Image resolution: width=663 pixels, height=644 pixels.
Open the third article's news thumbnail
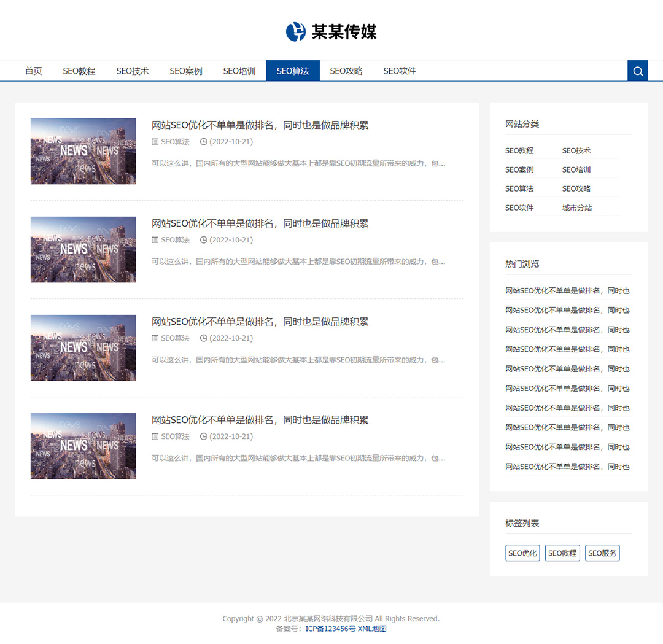pyautogui.click(x=83, y=348)
